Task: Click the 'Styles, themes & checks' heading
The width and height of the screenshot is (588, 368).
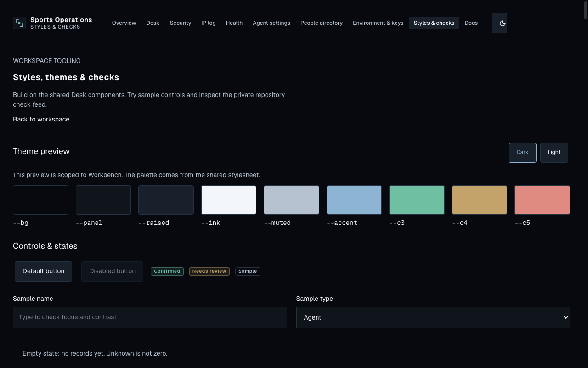Action: tap(66, 77)
